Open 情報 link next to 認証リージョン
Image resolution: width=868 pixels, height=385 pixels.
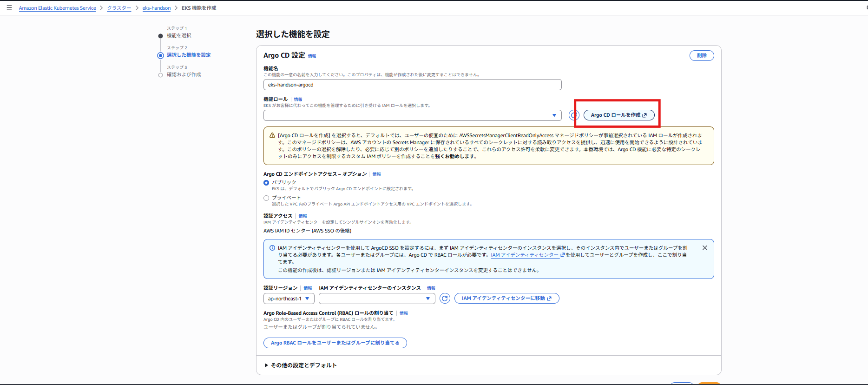pyautogui.click(x=308, y=288)
